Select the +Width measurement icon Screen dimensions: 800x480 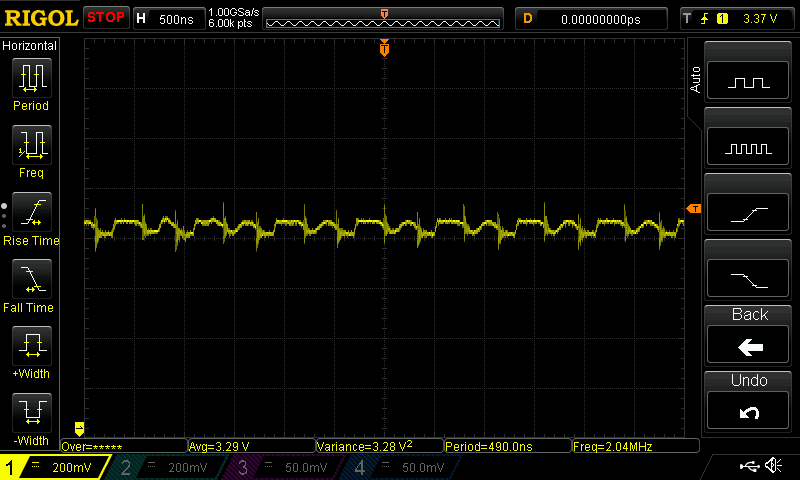click(x=32, y=345)
